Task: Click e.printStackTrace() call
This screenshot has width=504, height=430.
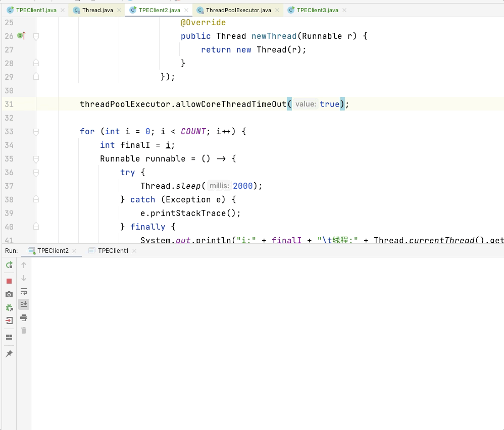Action: (190, 213)
